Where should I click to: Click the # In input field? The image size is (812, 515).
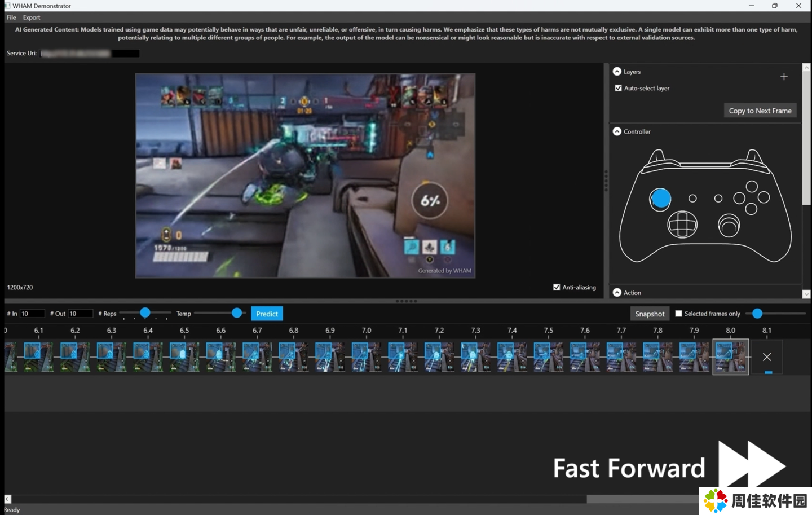click(x=32, y=314)
